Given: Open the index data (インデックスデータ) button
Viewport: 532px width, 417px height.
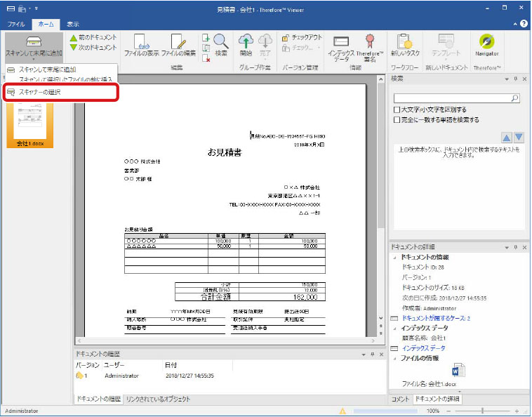Looking at the screenshot, I should coord(341,46).
